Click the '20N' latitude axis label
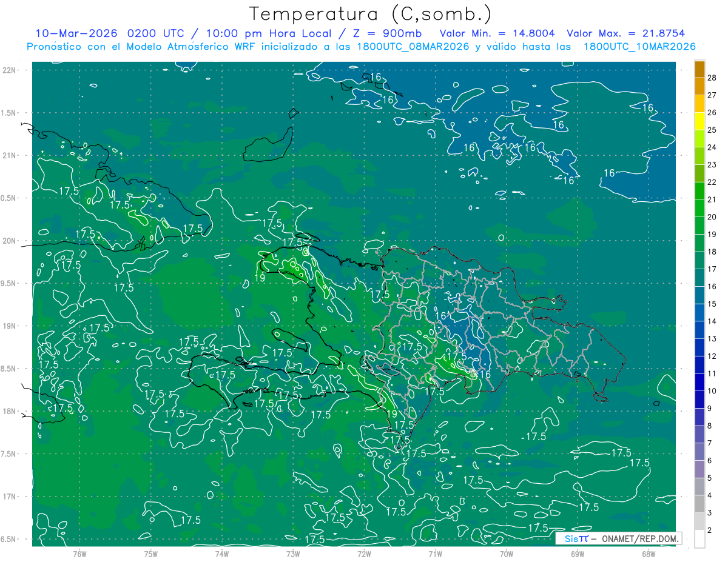This screenshot has height=562, width=728. [10, 241]
